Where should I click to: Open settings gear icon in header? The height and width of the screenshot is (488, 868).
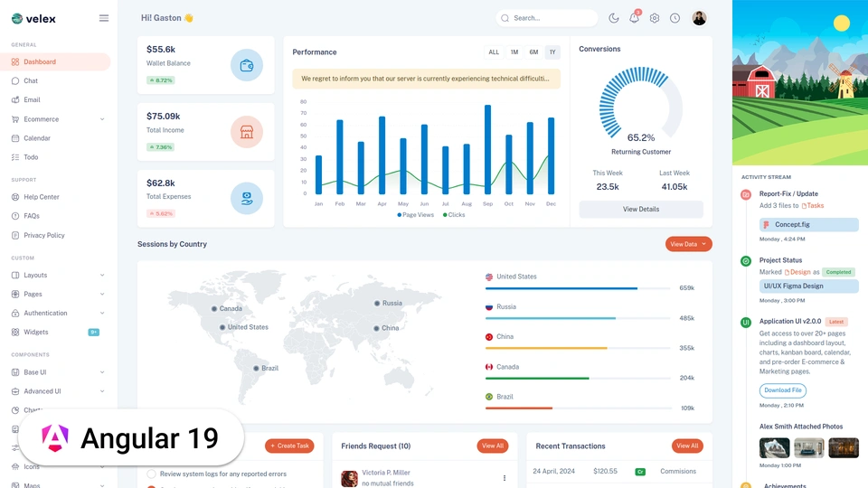(x=655, y=18)
